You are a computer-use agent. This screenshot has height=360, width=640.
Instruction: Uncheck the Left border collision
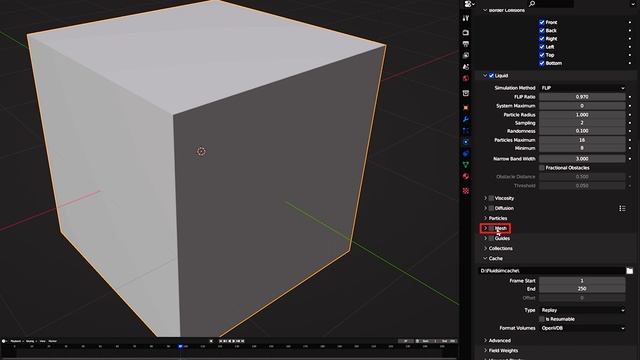pos(542,47)
